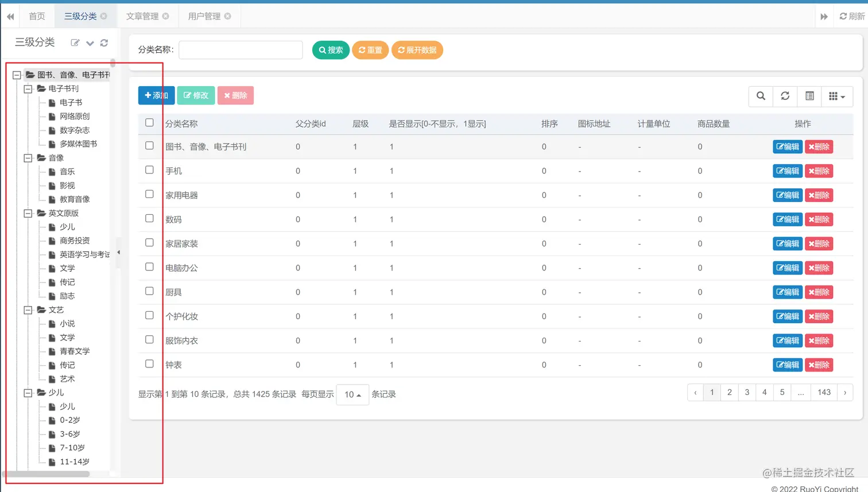868x492 pixels.
Task: Open the column selection grid dropdown
Action: click(837, 96)
